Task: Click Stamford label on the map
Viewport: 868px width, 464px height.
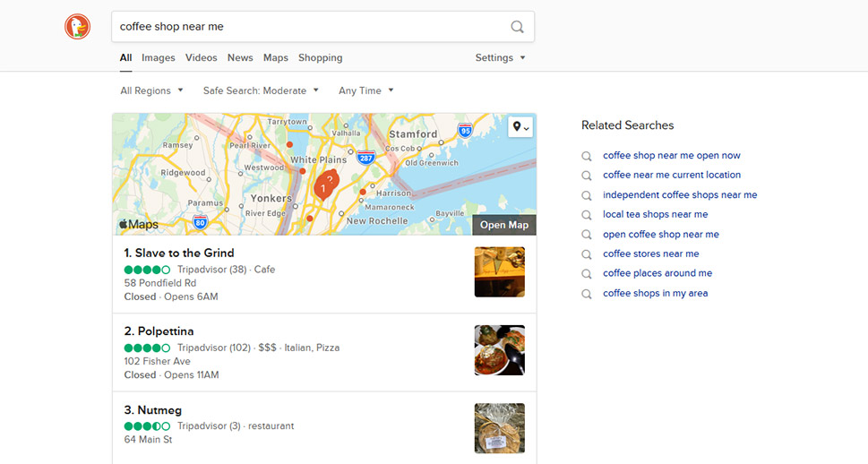Action: (413, 134)
